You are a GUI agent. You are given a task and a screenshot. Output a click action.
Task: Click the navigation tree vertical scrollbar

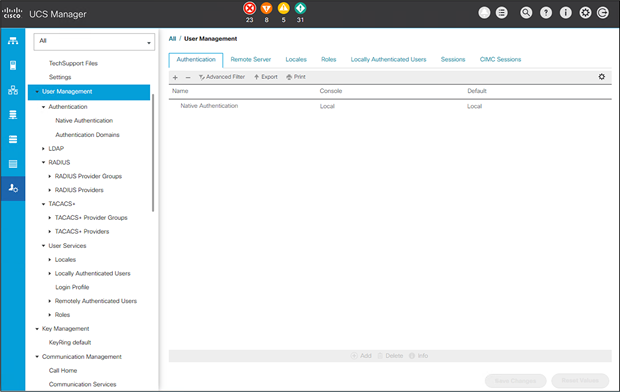point(153,153)
